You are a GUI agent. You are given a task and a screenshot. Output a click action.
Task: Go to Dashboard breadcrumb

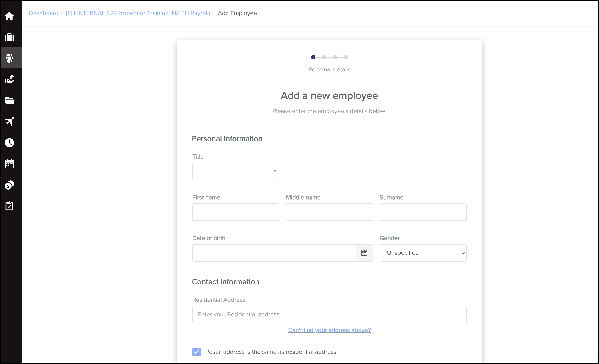[44, 13]
